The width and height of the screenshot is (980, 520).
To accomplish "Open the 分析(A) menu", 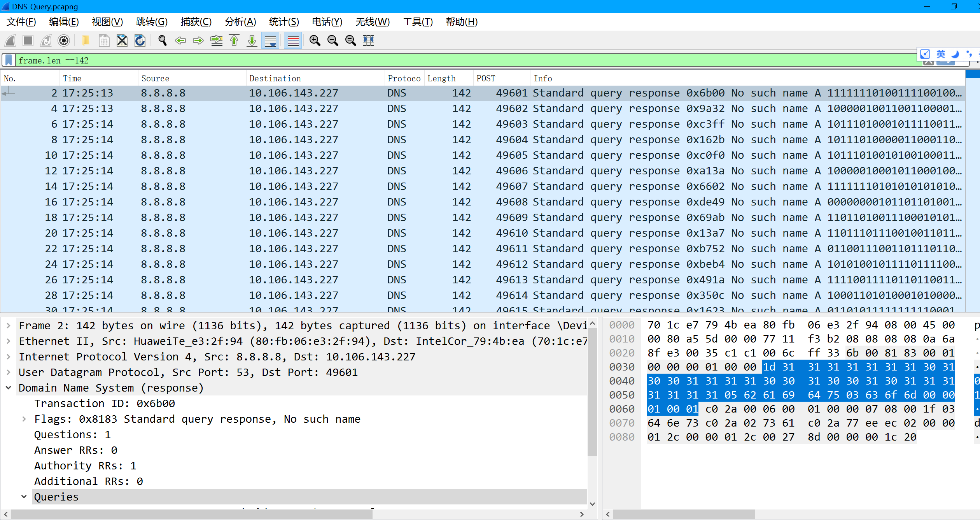I will (240, 22).
